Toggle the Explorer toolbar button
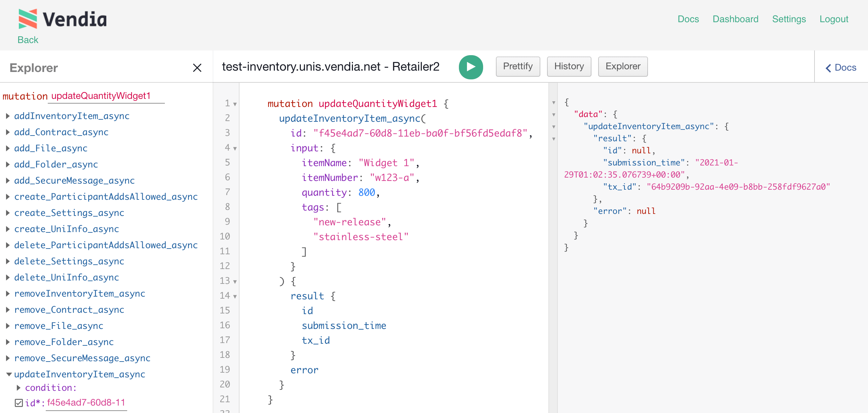 (623, 66)
